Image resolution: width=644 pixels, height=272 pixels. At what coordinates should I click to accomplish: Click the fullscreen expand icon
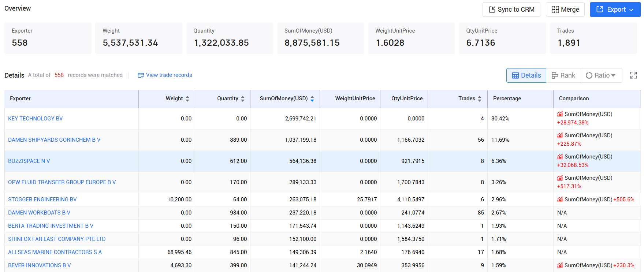[633, 75]
